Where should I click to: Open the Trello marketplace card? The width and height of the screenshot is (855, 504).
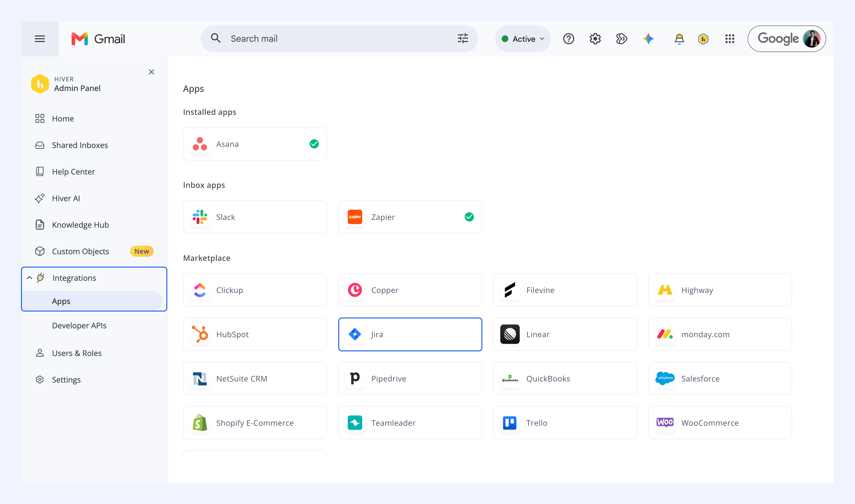pyautogui.click(x=565, y=422)
